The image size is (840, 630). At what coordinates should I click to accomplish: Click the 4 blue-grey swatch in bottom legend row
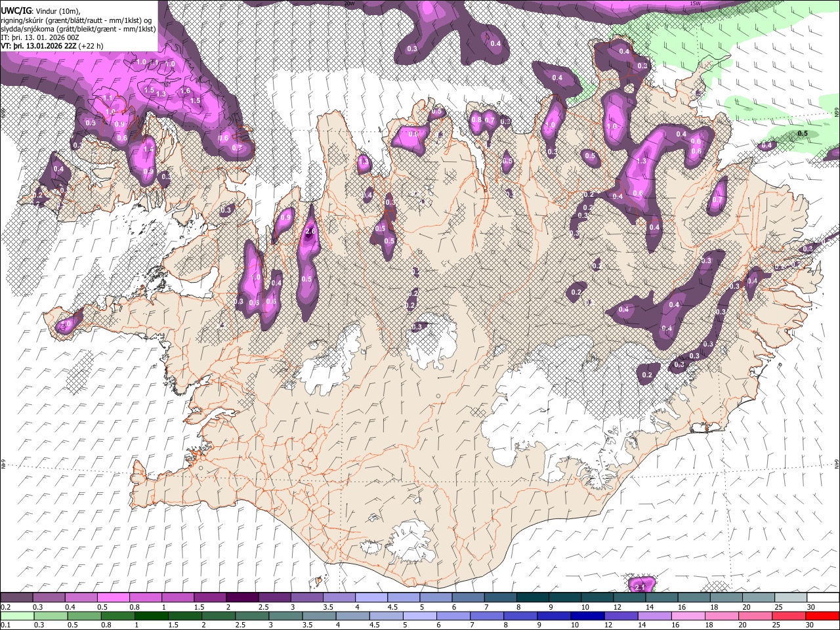(x=352, y=616)
